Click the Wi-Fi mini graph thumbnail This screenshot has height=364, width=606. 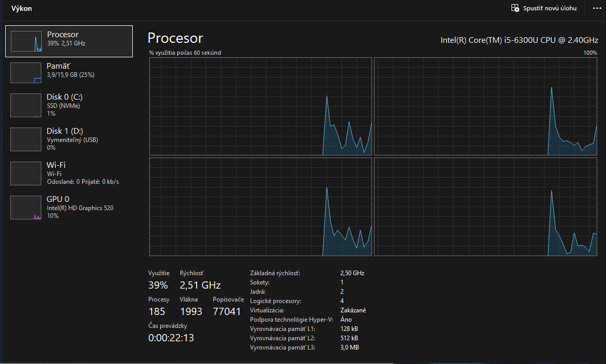[x=26, y=173]
